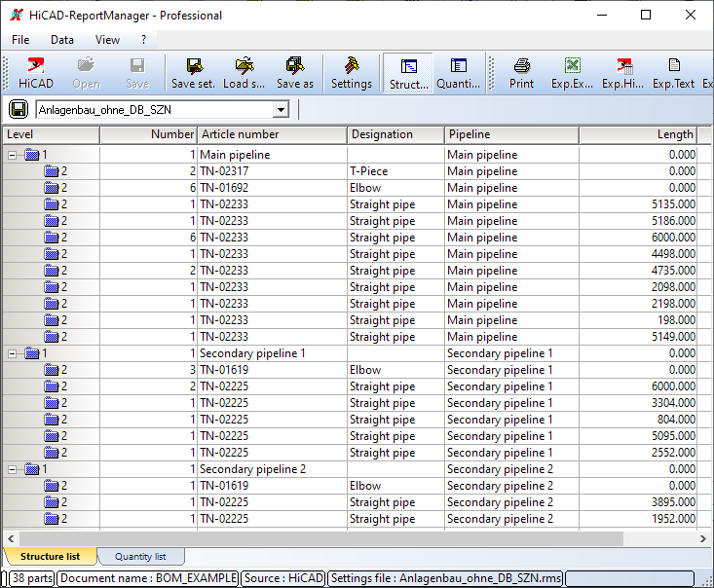Screen dimensions: 714x588
Task: Click the HiCAD toolbar icon
Action: 35,66
